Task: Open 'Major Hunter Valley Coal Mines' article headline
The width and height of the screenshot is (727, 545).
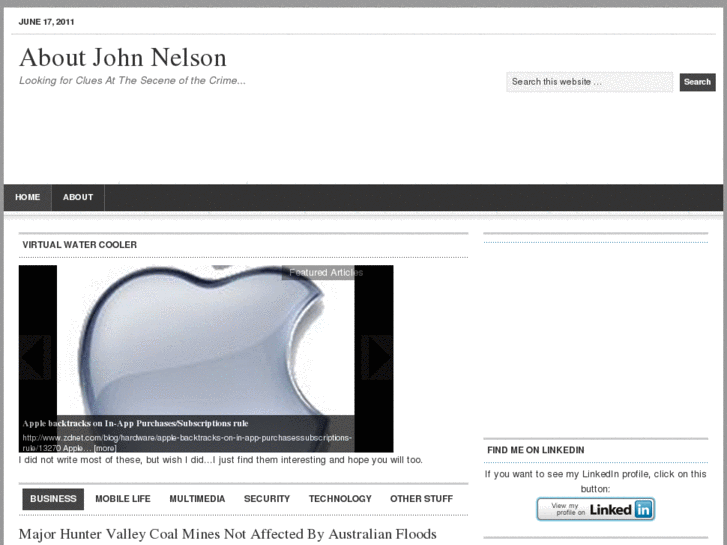Action: coord(228,534)
